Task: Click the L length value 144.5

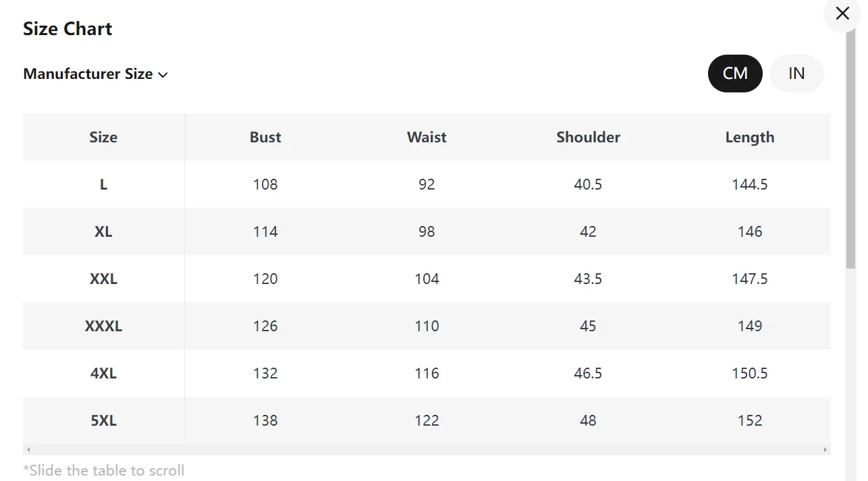Action: (750, 184)
